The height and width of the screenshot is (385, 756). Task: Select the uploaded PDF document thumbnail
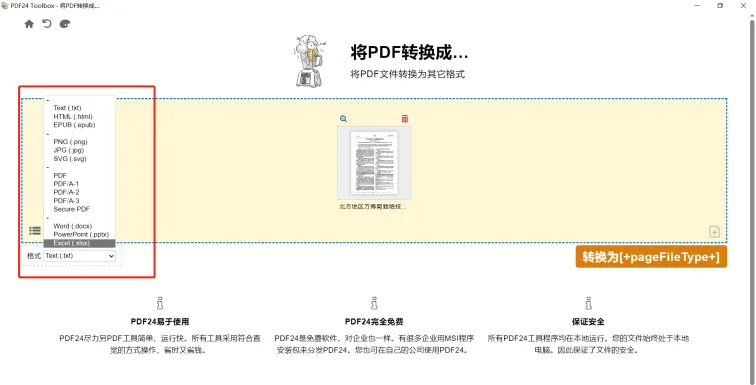tap(374, 163)
